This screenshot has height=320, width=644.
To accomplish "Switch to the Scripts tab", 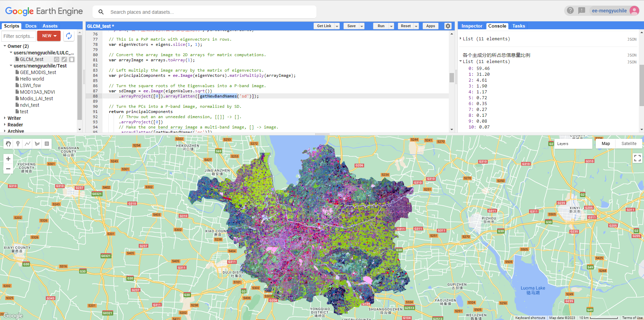I will click(x=12, y=26).
